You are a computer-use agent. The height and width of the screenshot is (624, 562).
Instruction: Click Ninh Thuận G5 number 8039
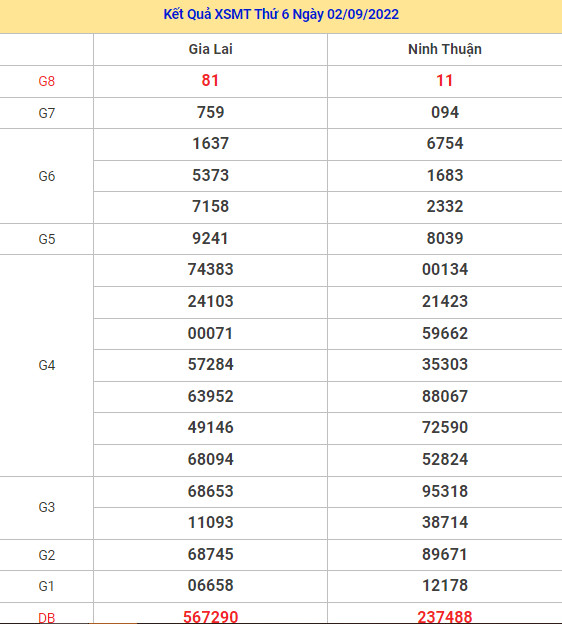pyautogui.click(x=445, y=238)
